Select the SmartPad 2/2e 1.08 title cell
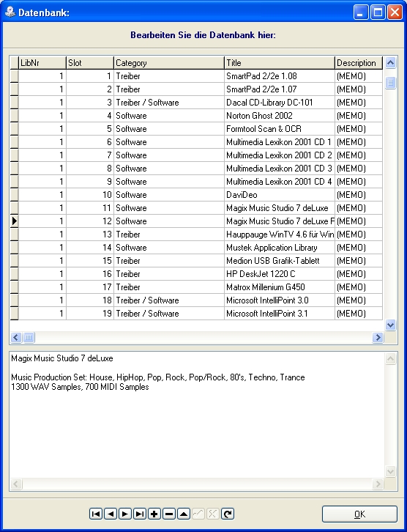This screenshot has width=407, height=532. pyautogui.click(x=280, y=76)
